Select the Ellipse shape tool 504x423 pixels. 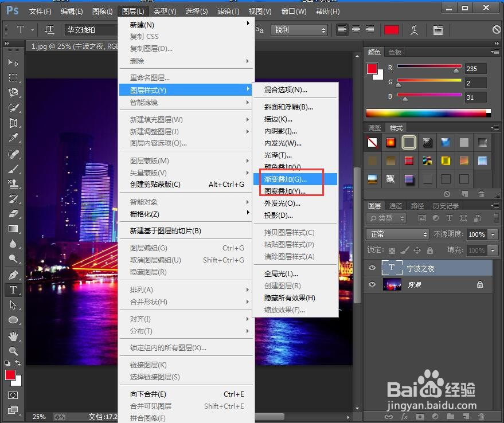coord(13,320)
